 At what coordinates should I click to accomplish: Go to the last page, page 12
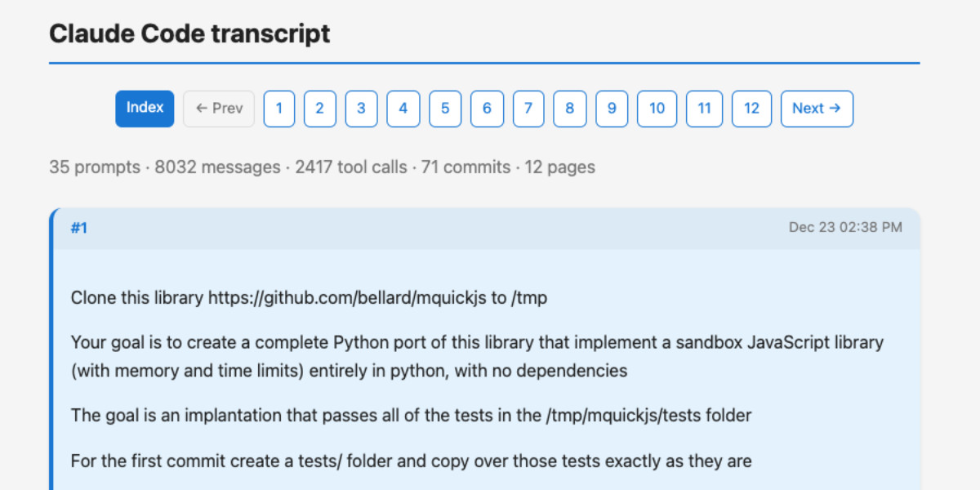[x=751, y=109]
